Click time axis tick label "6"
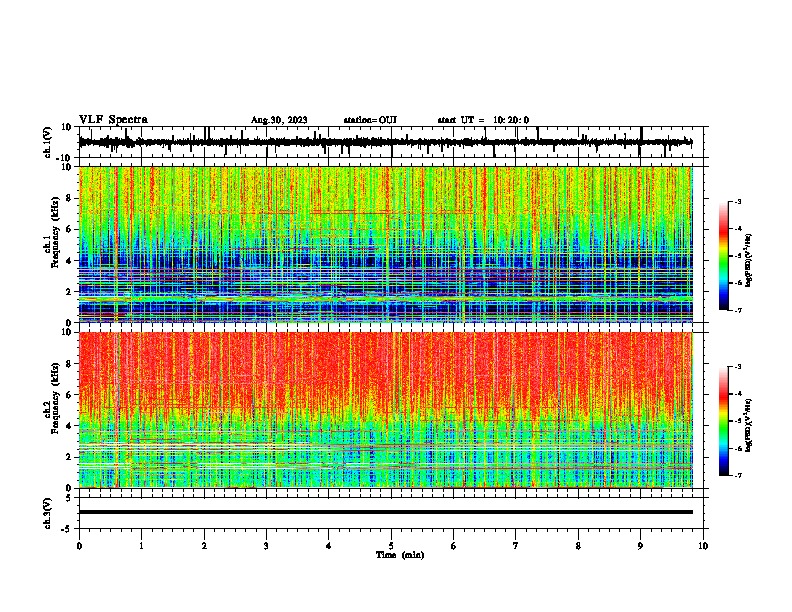 454,546
